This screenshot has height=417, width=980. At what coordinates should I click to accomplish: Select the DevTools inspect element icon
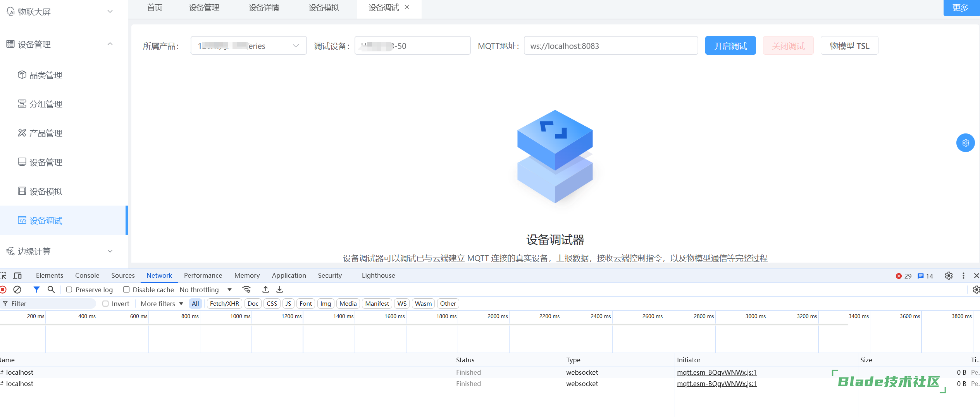click(3, 275)
